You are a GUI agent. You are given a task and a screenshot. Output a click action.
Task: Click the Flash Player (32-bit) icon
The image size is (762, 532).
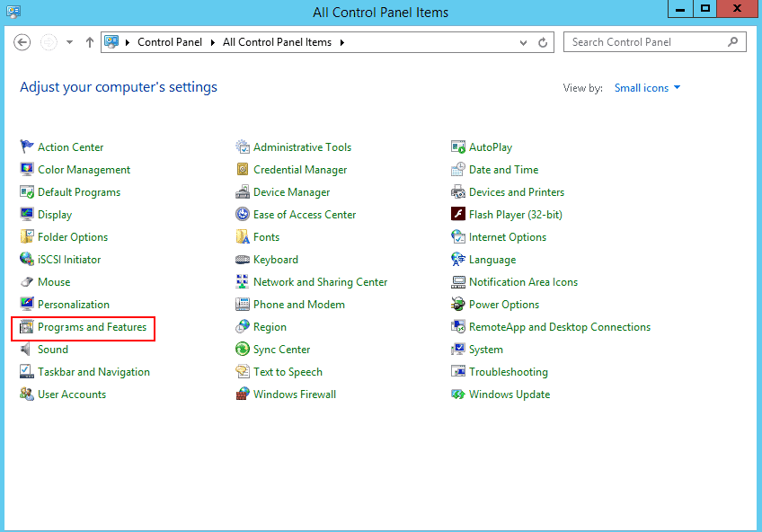[457, 214]
